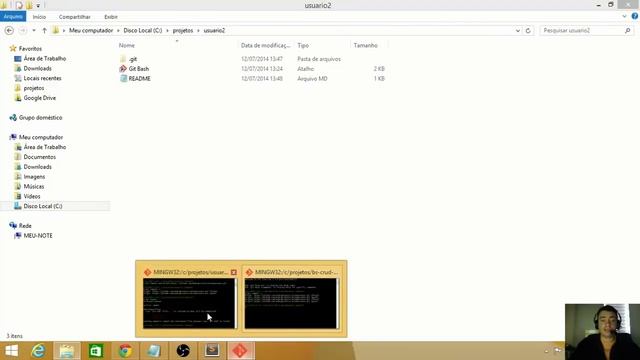Sort by Data de modificação column
The height and width of the screenshot is (360, 640).
pos(265,45)
